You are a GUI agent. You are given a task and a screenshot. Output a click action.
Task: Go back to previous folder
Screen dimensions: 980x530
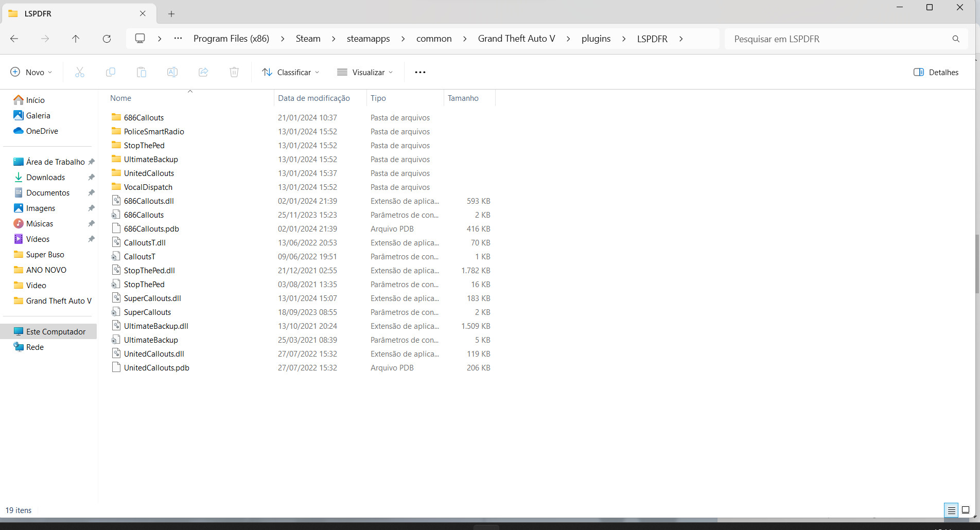click(x=14, y=39)
